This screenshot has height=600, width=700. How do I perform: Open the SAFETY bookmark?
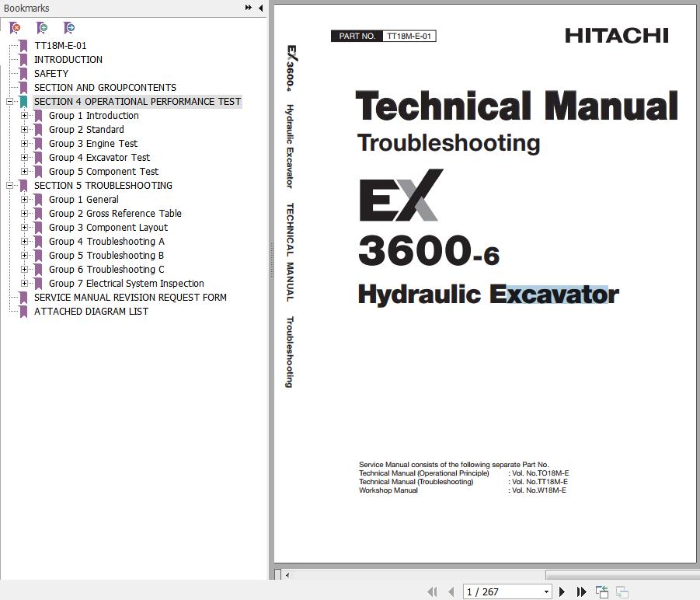(x=51, y=74)
